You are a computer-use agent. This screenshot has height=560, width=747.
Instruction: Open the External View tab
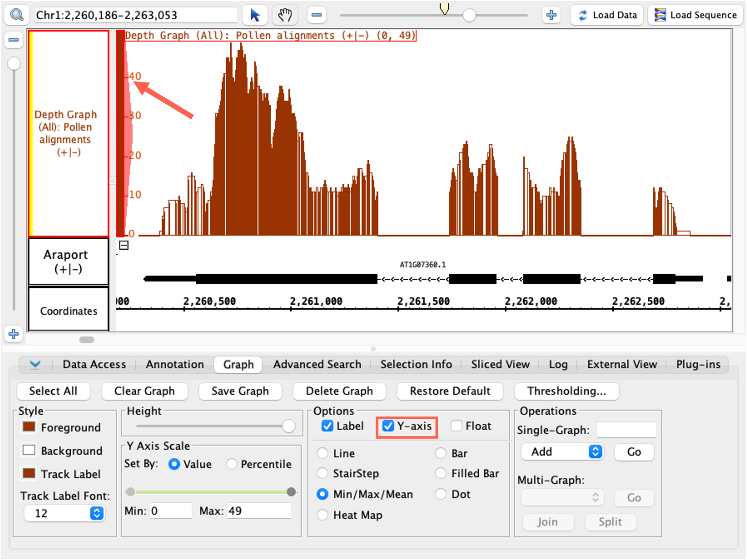coord(622,364)
